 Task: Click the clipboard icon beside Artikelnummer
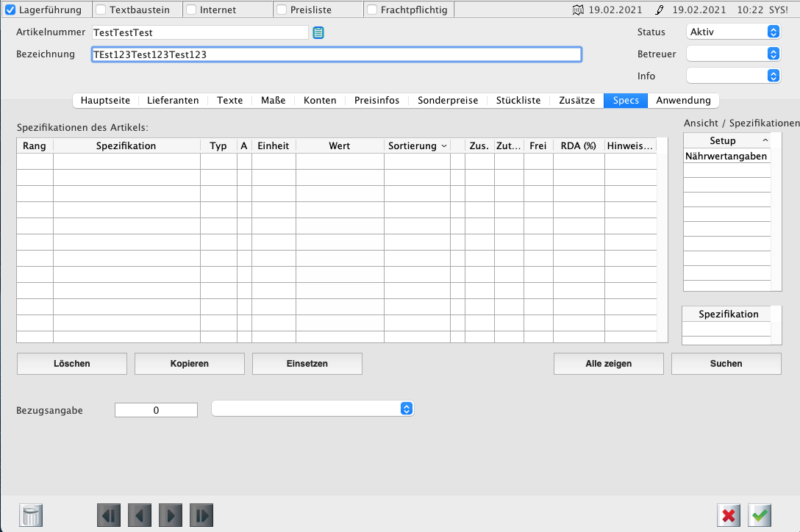[318, 32]
